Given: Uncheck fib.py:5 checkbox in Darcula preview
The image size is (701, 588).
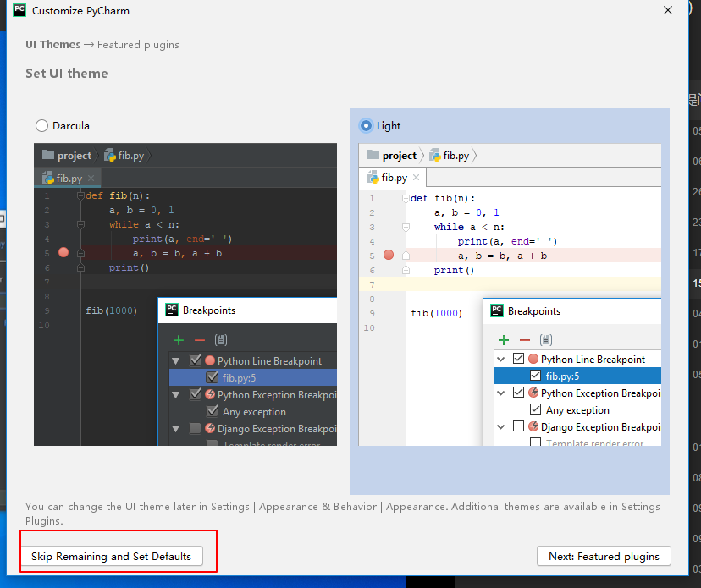Looking at the screenshot, I should click(x=213, y=377).
